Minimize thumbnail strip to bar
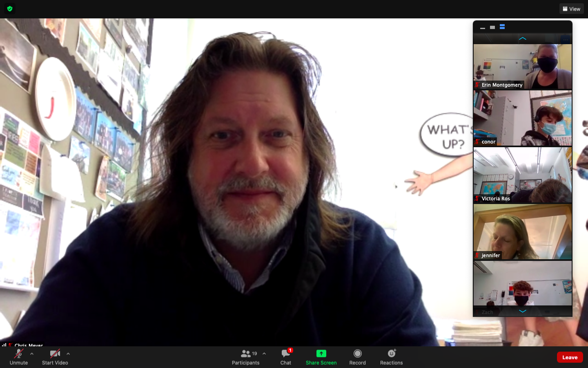The width and height of the screenshot is (588, 368). pyautogui.click(x=483, y=27)
